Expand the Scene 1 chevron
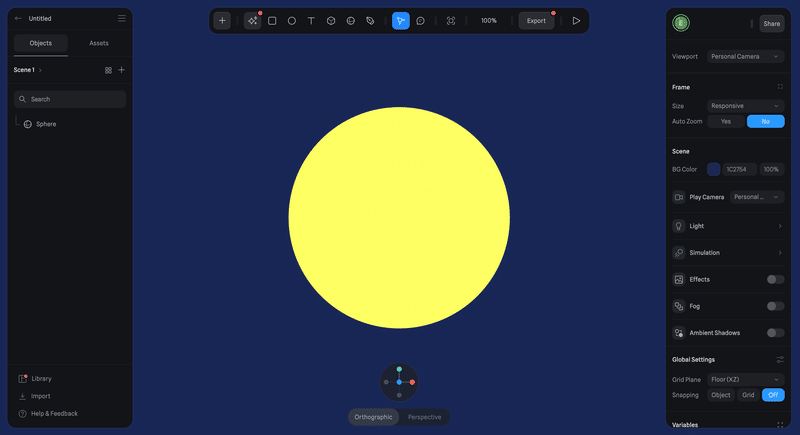Viewport: 800px width, 435px height. coord(40,70)
